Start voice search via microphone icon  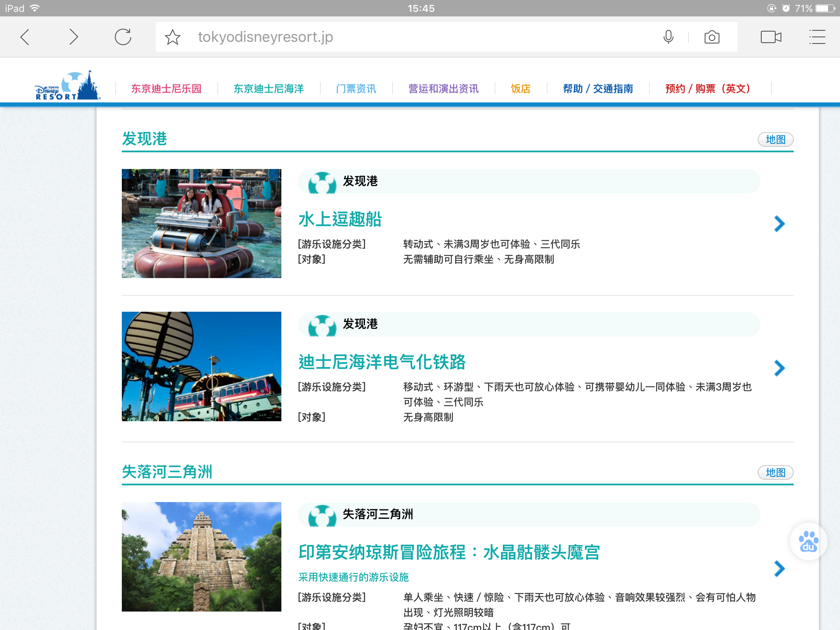click(x=668, y=37)
